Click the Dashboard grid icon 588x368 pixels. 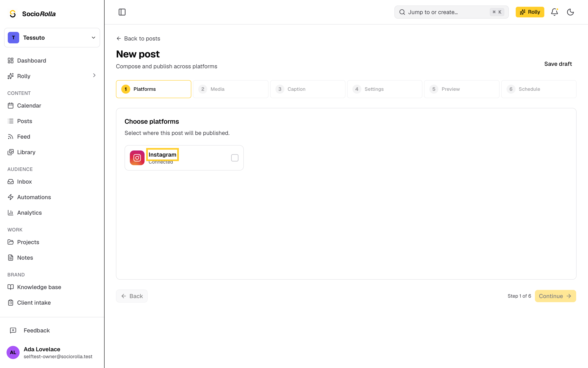(11, 61)
